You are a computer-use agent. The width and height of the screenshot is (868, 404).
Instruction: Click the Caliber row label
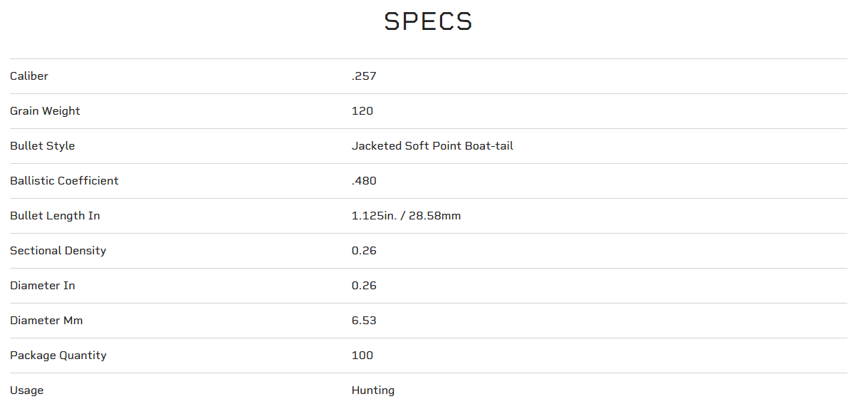[x=29, y=76]
